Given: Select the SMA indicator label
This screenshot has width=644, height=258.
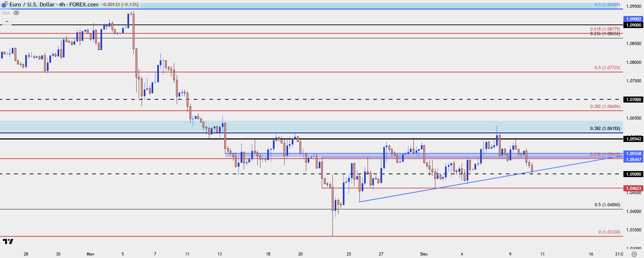Looking at the screenshot, I should click(6, 13).
